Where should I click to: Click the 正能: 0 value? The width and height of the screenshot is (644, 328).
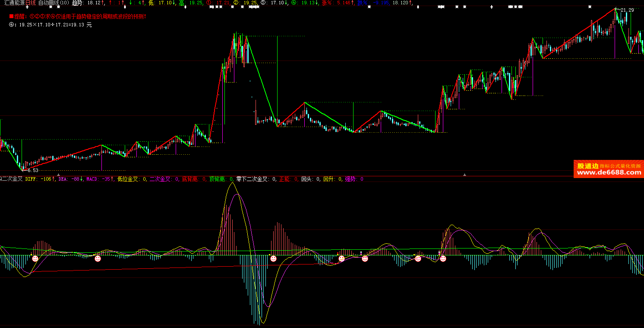(289, 178)
